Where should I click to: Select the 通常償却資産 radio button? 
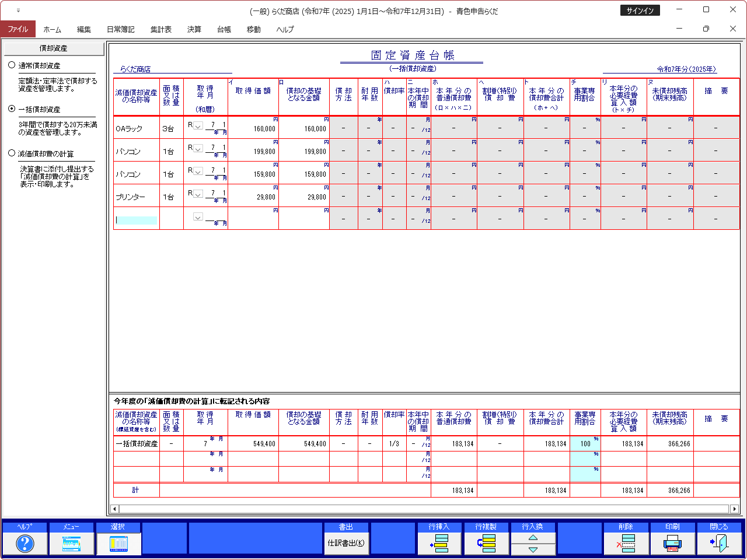click(12, 65)
